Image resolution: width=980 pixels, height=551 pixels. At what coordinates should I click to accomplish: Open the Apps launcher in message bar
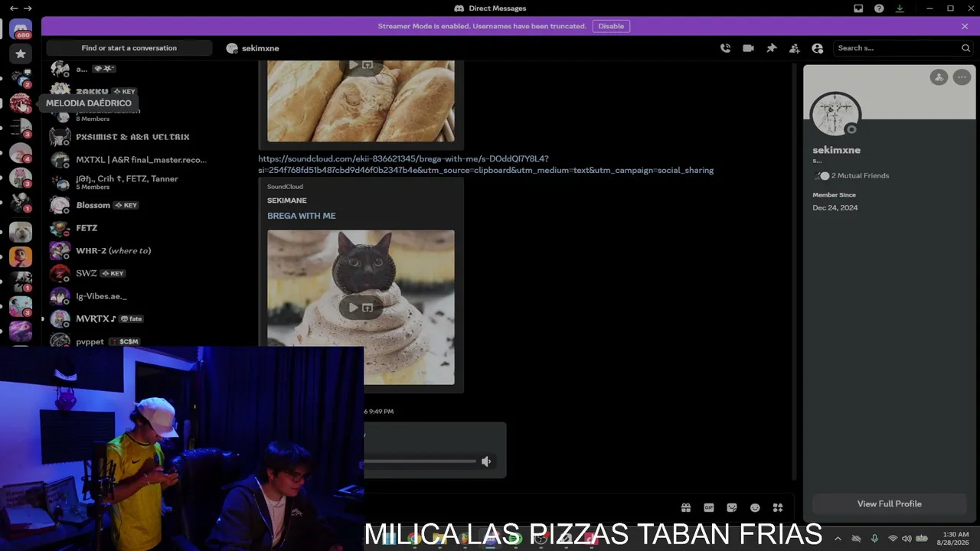pyautogui.click(x=778, y=507)
